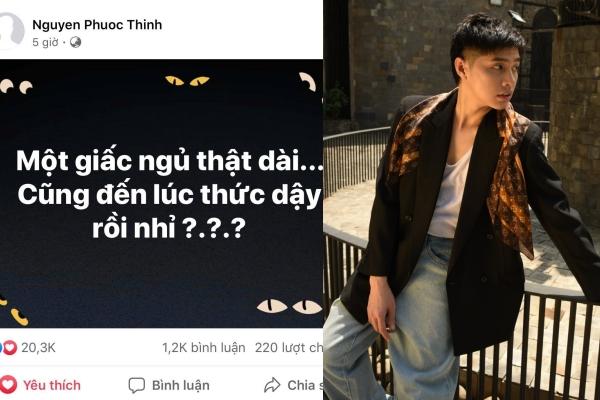
Task: Select the Bình luận button text
Action: tap(181, 385)
